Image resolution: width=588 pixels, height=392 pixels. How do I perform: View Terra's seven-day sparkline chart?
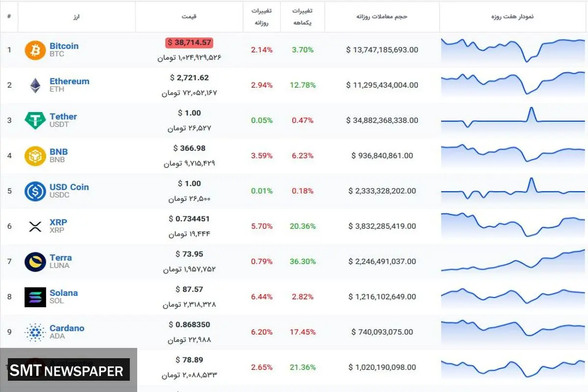click(x=513, y=262)
